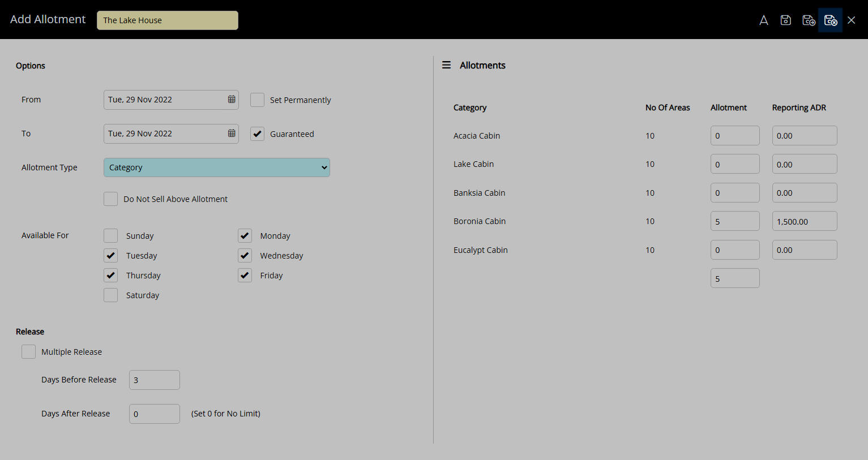
Task: Edit Eucalypt Cabin allotment field
Action: (735, 250)
